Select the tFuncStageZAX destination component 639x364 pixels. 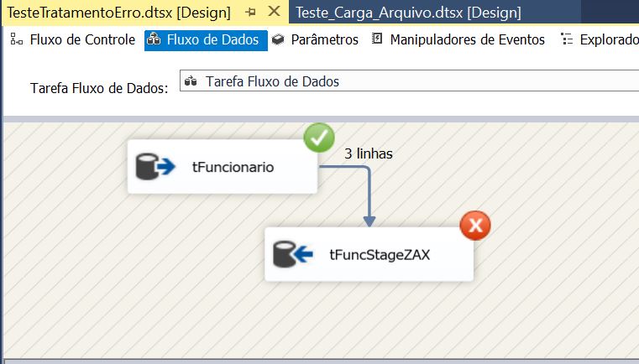[369, 254]
